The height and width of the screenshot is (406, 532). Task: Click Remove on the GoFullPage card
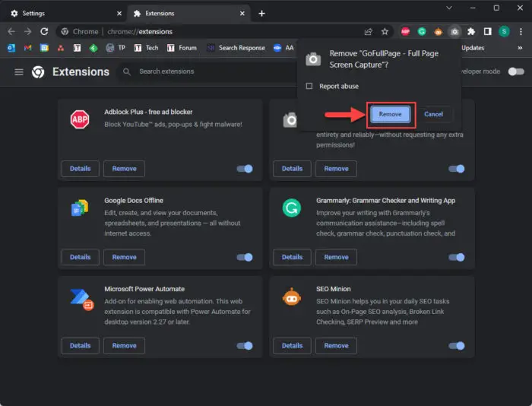(x=336, y=169)
